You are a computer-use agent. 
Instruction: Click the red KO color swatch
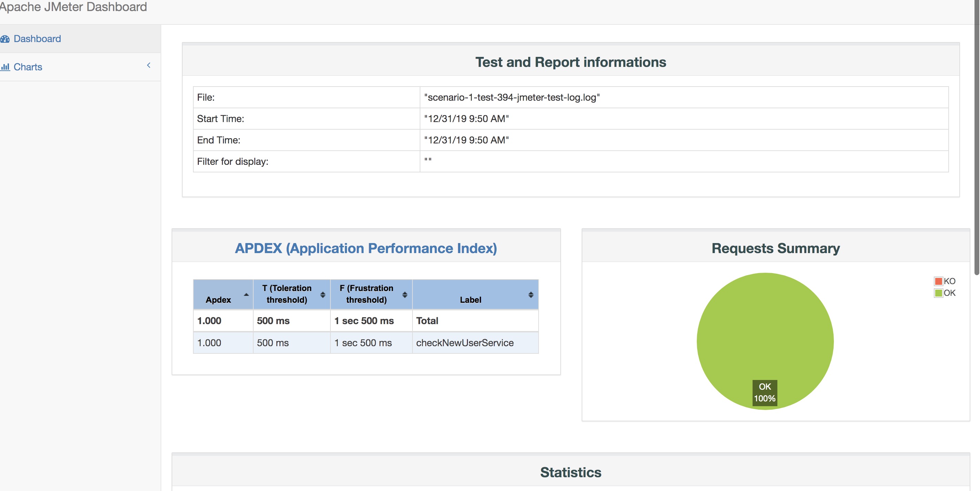tap(938, 281)
